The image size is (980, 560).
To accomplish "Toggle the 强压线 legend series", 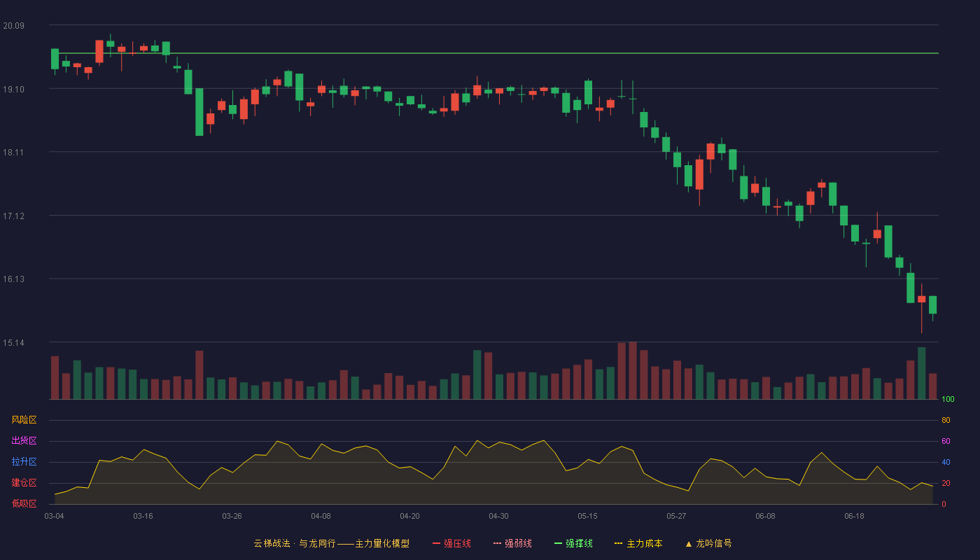I will (x=451, y=543).
